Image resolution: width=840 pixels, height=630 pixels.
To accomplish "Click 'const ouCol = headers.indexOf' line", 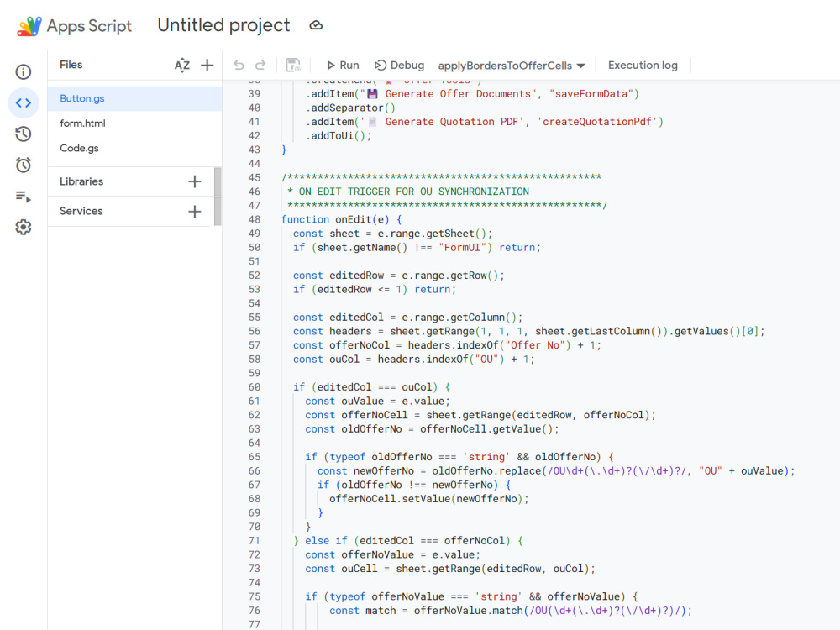I will (x=413, y=359).
